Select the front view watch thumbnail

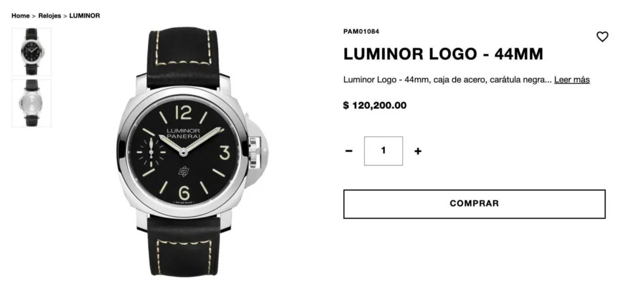click(32, 52)
